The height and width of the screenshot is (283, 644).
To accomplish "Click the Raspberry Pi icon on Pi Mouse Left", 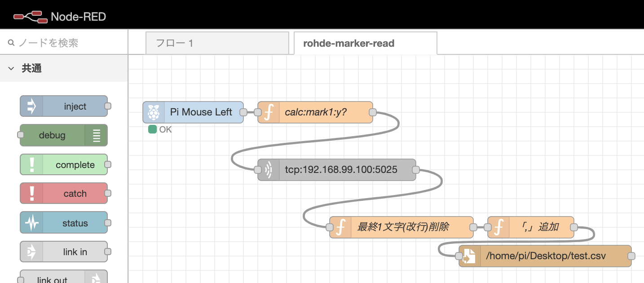I will 154,112.
